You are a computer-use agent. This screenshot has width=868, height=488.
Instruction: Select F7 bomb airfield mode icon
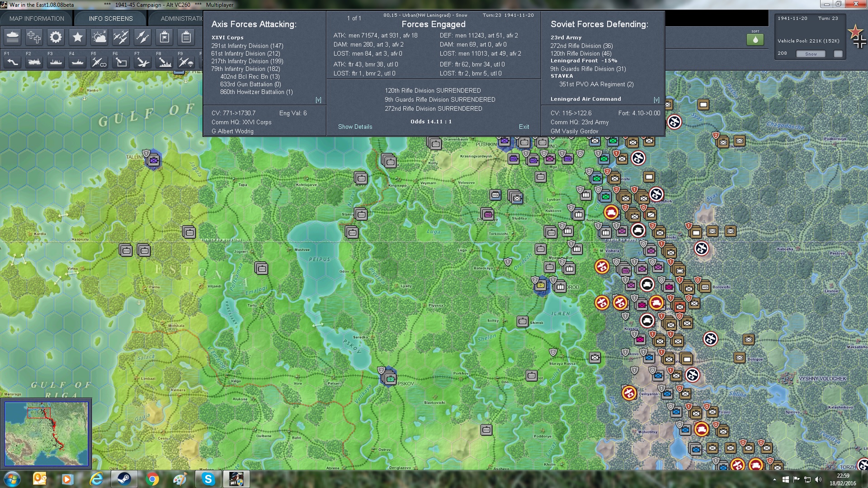point(142,62)
